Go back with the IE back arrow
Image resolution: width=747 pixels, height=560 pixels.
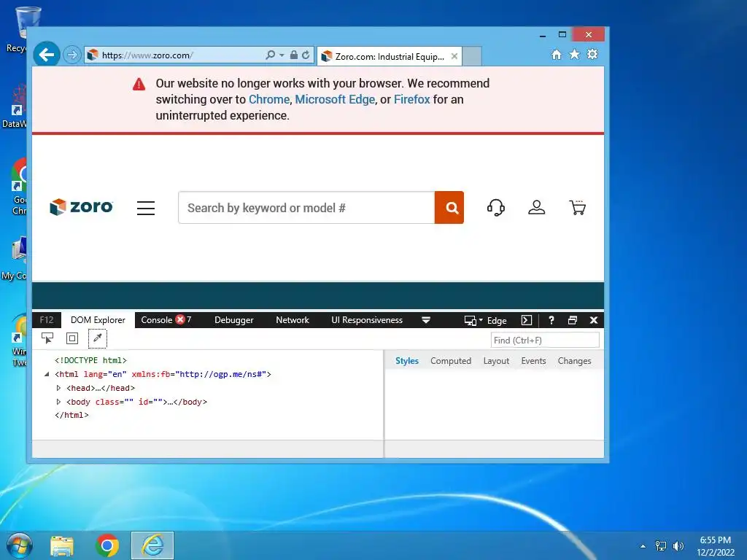[46, 55]
